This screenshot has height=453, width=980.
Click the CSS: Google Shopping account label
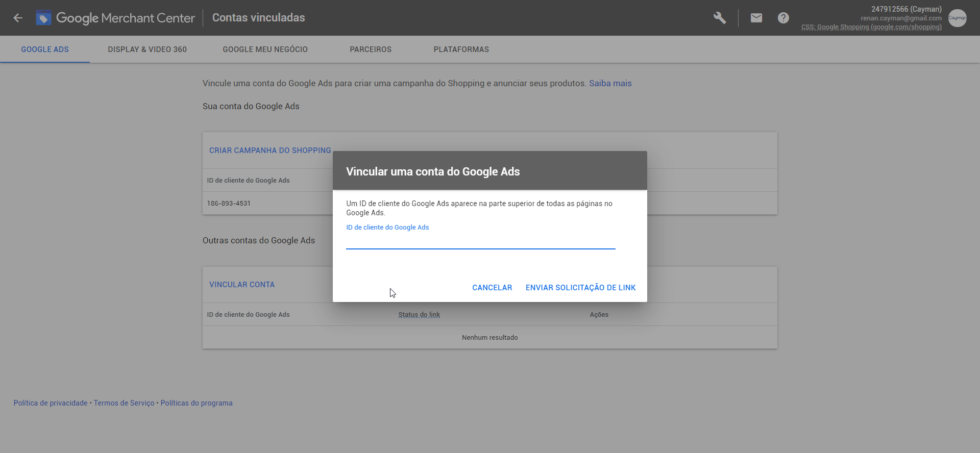(x=871, y=27)
